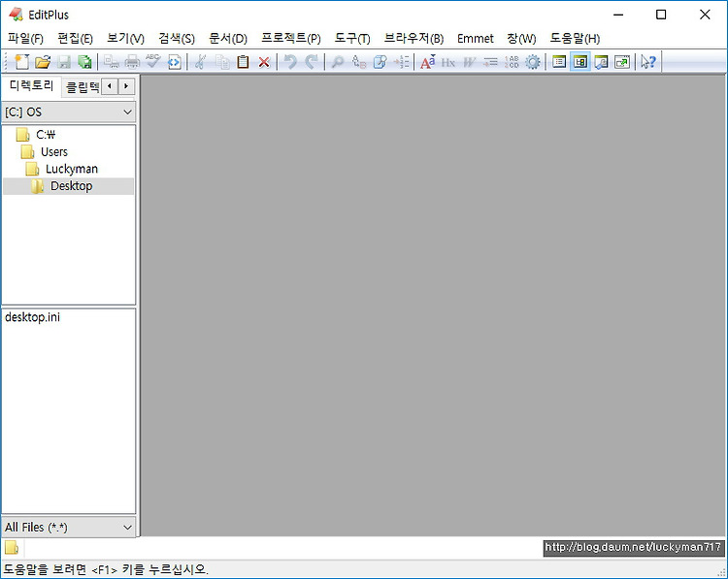The image size is (728, 579).
Task: Switch to the 디렉토리 tab
Action: click(32, 85)
